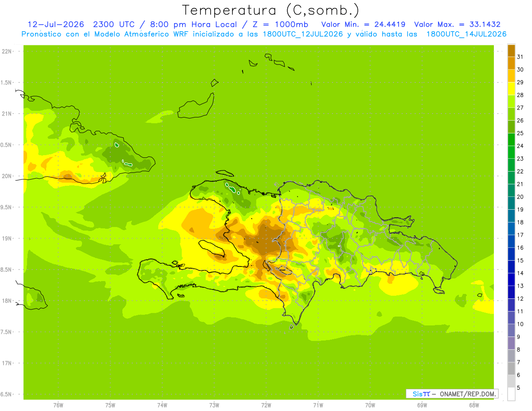Click legend value "13"
The width and height of the screenshot is (532, 411).
pyautogui.click(x=520, y=286)
